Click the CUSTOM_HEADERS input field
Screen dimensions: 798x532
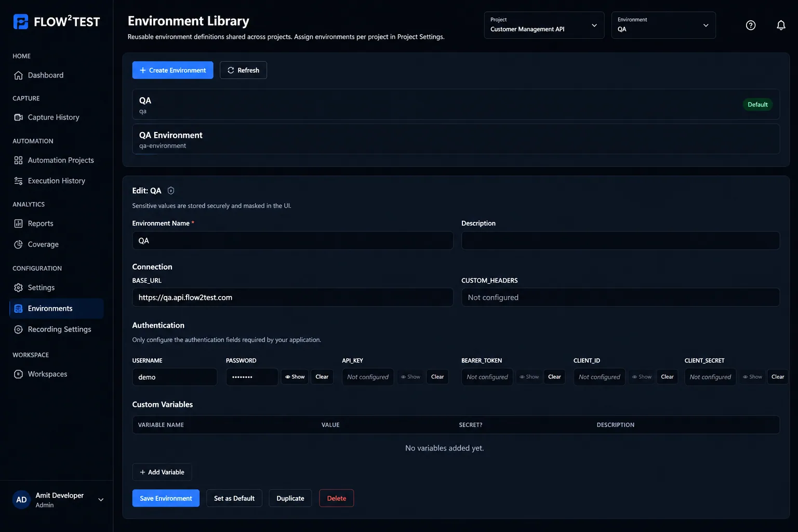[x=620, y=297]
